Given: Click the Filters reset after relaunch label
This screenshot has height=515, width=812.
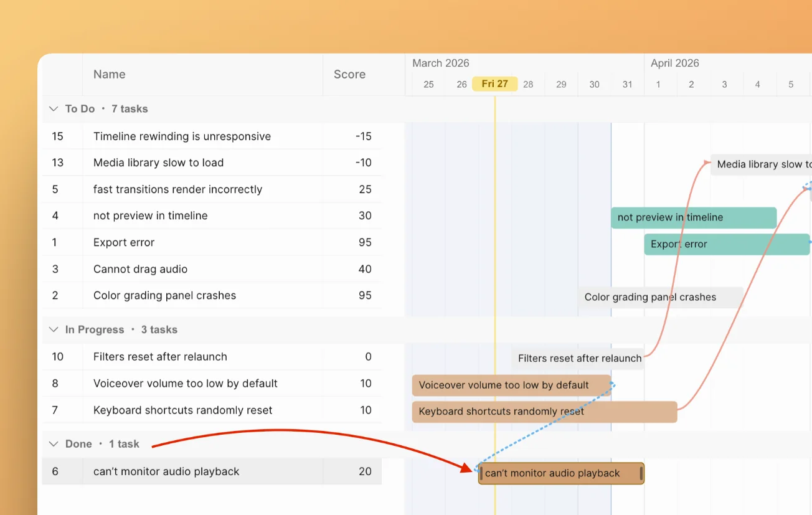Looking at the screenshot, I should (579, 359).
